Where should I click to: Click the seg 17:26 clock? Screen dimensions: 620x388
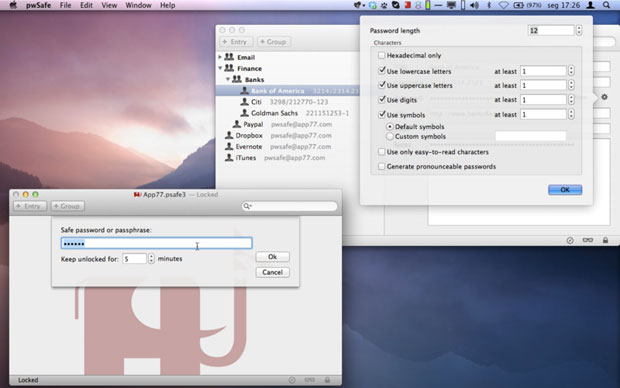[x=564, y=5]
